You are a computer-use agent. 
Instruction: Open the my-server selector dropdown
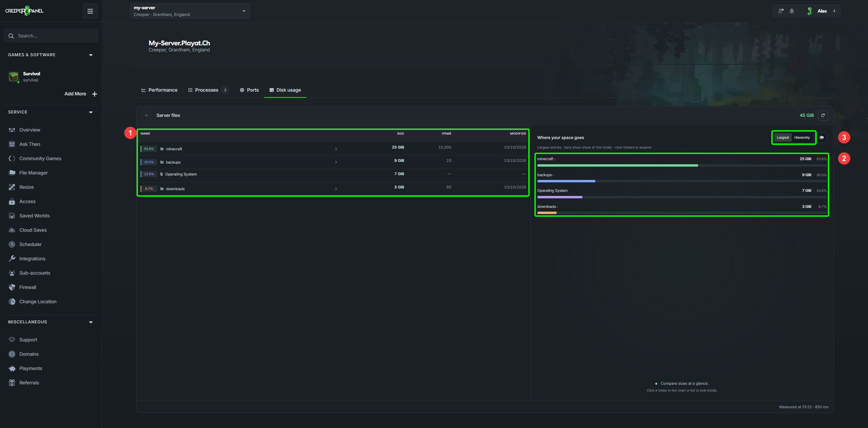click(190, 11)
